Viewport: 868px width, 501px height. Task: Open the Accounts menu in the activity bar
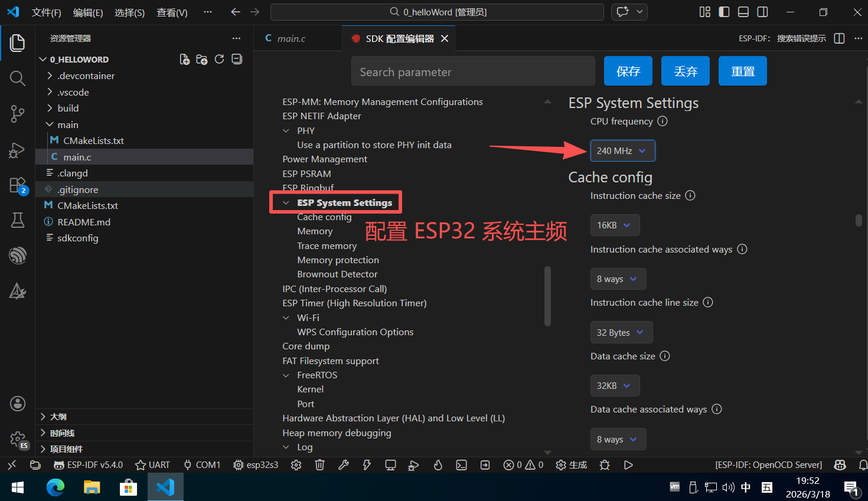click(x=18, y=404)
